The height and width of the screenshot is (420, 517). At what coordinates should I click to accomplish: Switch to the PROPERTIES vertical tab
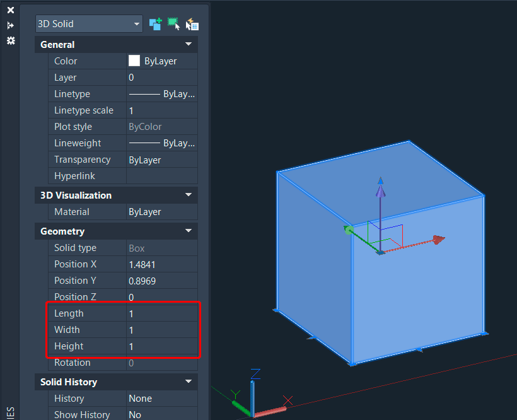click(x=10, y=410)
